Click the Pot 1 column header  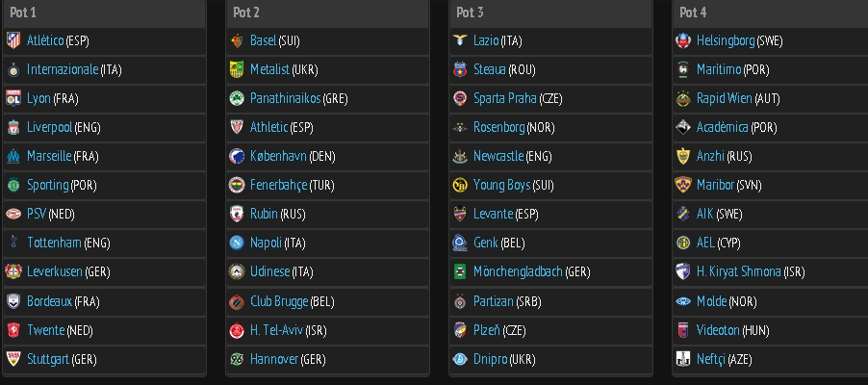coord(23,13)
